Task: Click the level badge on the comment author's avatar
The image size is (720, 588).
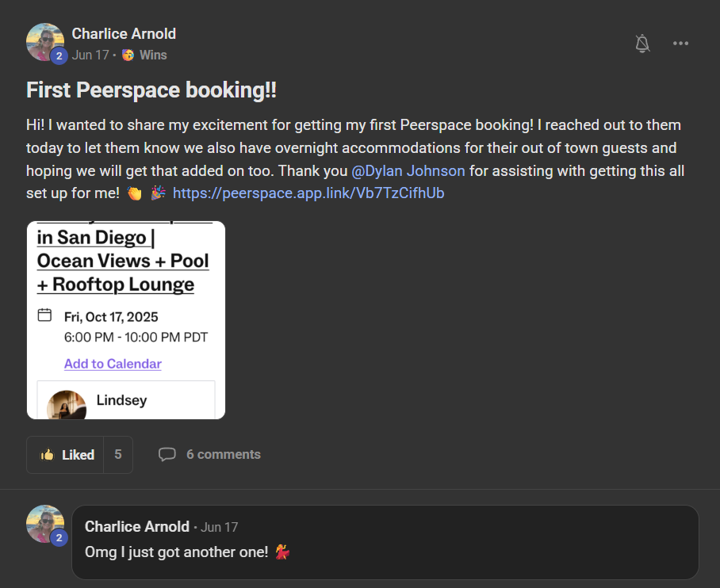Action: [59, 537]
